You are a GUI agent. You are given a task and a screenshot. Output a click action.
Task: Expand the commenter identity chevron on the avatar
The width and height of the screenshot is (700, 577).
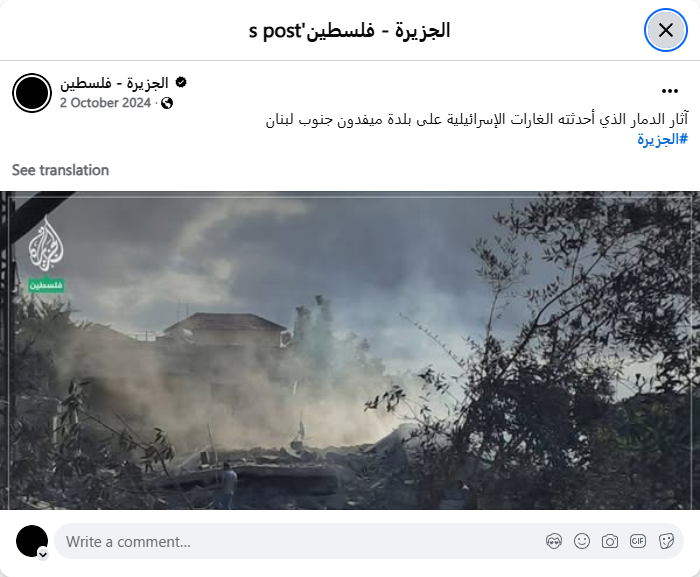pos(43,555)
